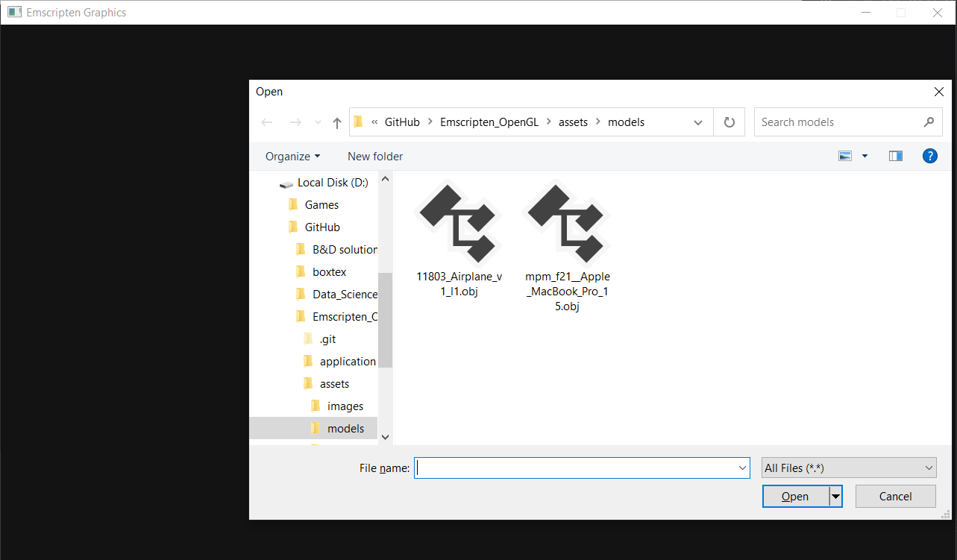Image resolution: width=957 pixels, height=560 pixels.
Task: Toggle the preview pane icon
Action: 895,156
